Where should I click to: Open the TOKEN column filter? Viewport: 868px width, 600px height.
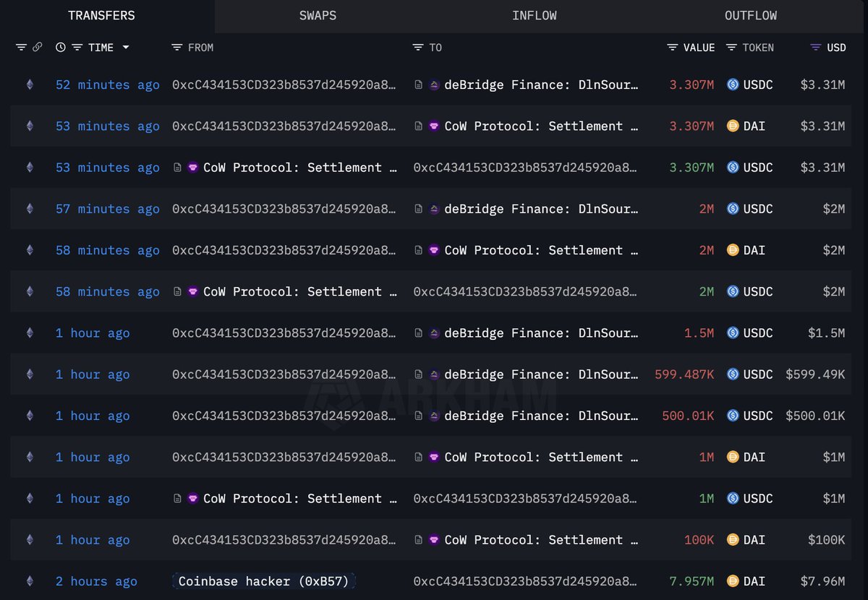[731, 48]
